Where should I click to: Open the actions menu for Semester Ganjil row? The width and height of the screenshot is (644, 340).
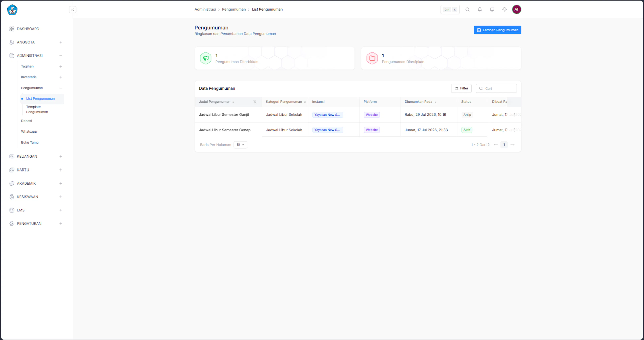514,115
